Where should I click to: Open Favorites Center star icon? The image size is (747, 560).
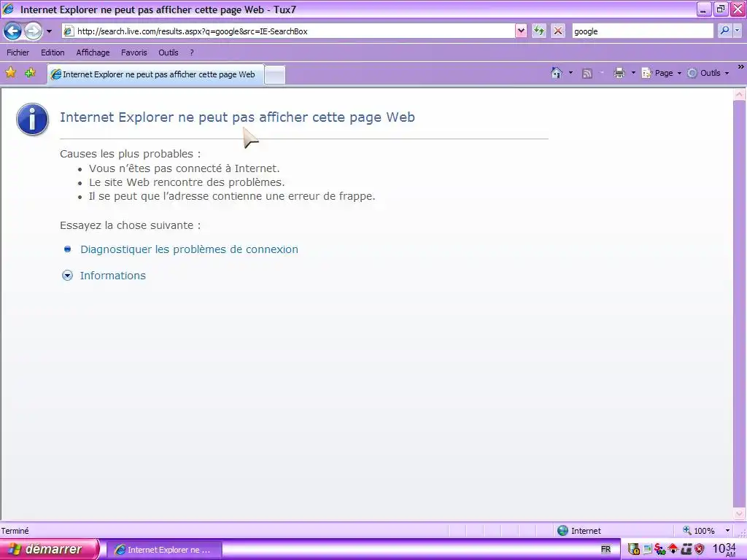pos(10,73)
